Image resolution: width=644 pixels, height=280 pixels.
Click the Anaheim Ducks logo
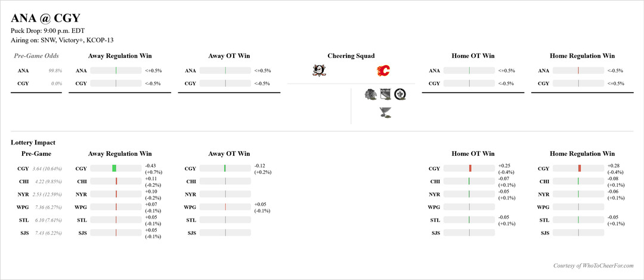(319, 71)
